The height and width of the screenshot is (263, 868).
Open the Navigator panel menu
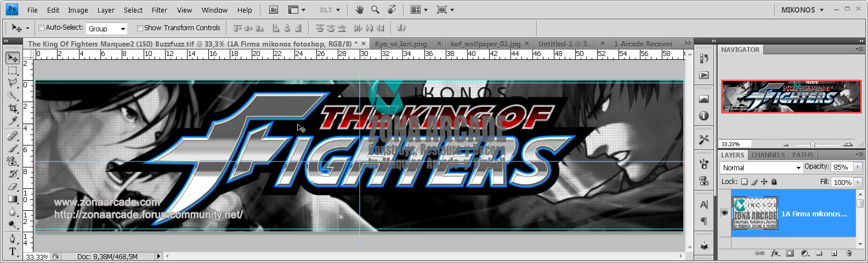point(859,49)
